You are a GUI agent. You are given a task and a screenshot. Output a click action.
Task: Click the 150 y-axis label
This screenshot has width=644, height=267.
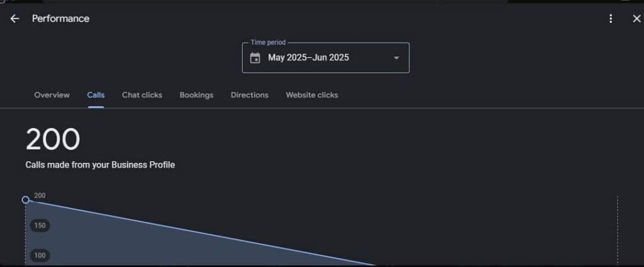coord(40,225)
